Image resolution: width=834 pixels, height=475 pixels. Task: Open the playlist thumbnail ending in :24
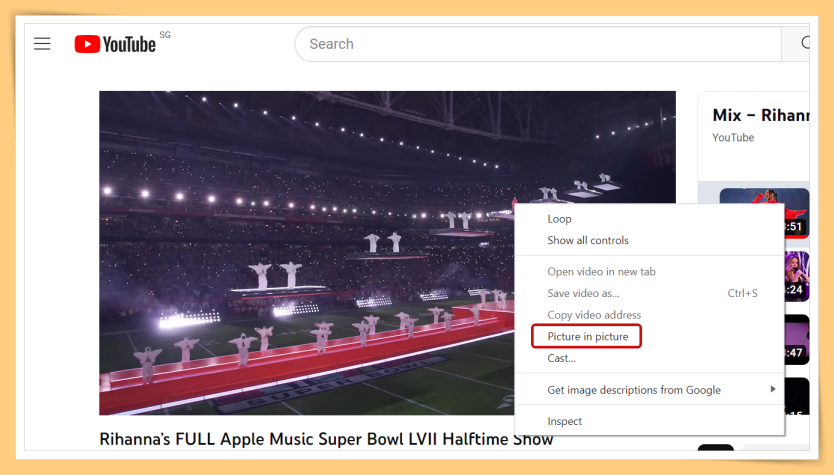coord(797,276)
